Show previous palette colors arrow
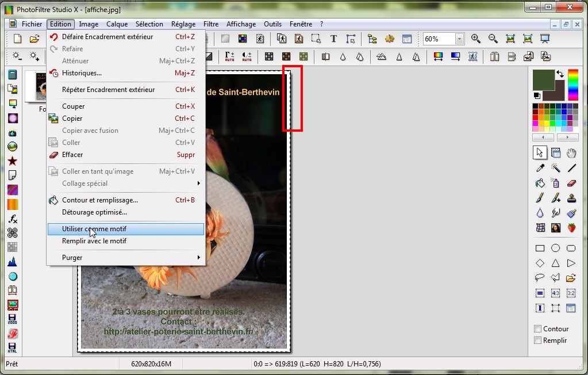 tap(543, 137)
